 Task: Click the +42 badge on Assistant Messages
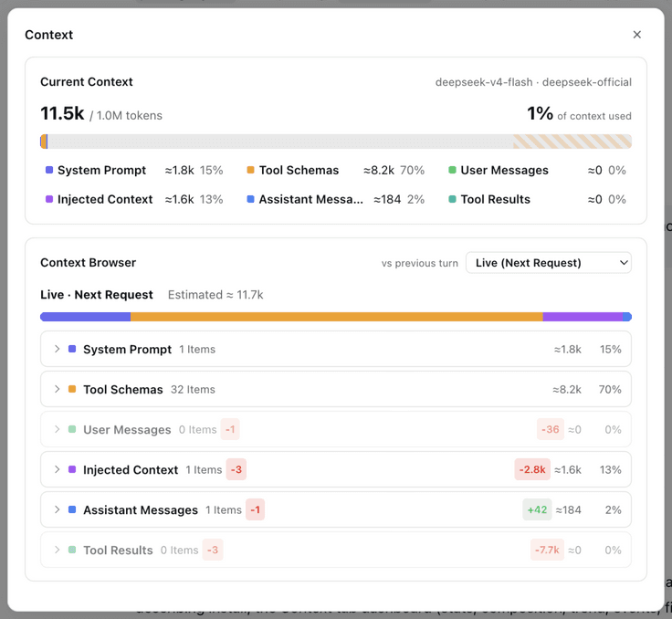tap(537, 509)
